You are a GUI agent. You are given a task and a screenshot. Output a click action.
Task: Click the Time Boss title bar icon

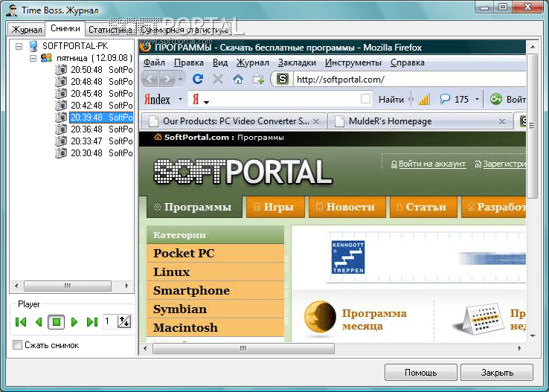click(x=12, y=10)
